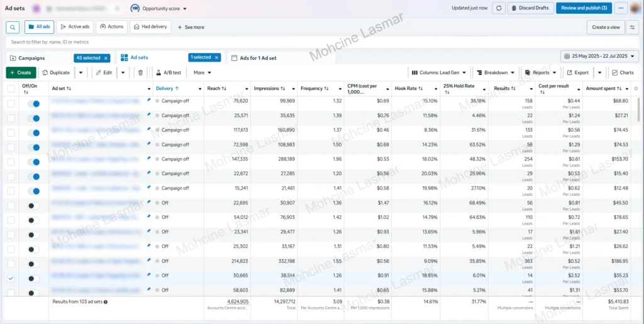The height and width of the screenshot is (324, 644).
Task: Open the Ads for 1 Ad set tab
Action: [x=258, y=58]
